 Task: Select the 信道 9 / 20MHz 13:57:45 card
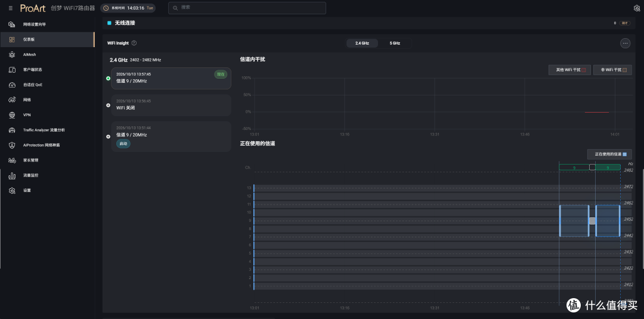(171, 79)
